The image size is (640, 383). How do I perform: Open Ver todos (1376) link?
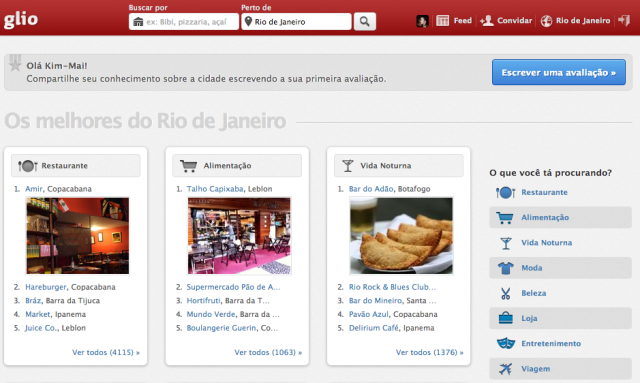point(429,352)
